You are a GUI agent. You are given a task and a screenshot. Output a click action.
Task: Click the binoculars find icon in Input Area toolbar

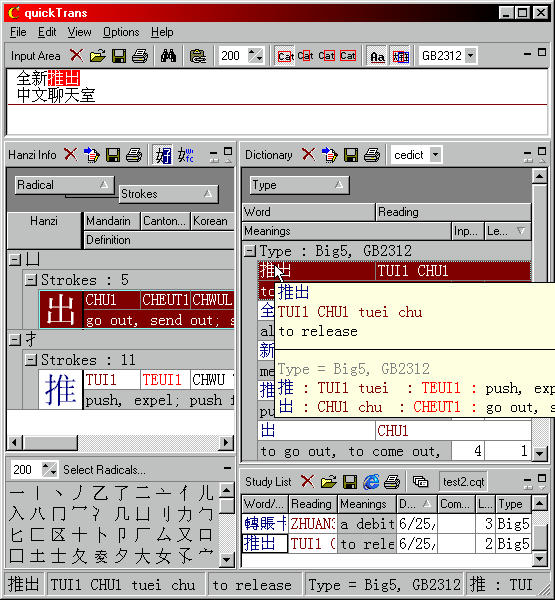pyautogui.click(x=168, y=56)
